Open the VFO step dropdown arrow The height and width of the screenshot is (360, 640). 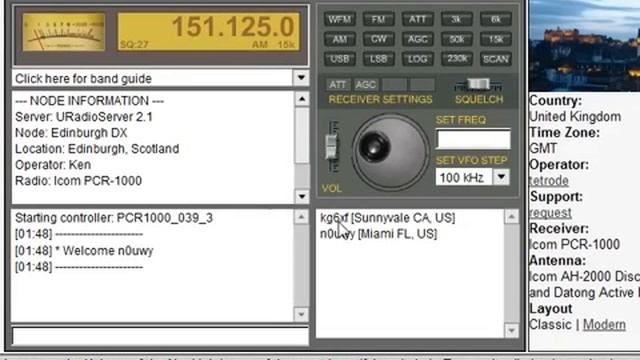(x=501, y=177)
